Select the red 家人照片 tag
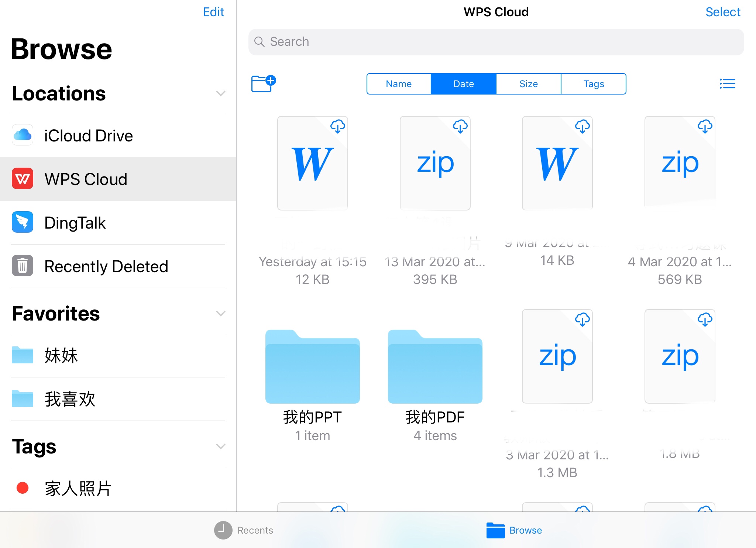The height and width of the screenshot is (548, 756). point(78,488)
